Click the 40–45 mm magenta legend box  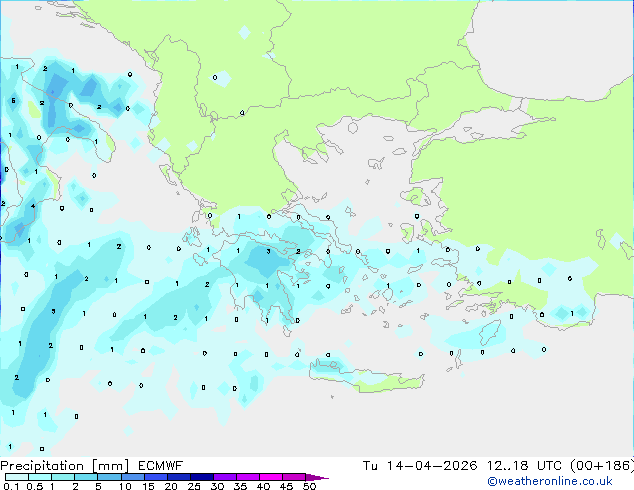pyautogui.click(x=271, y=477)
